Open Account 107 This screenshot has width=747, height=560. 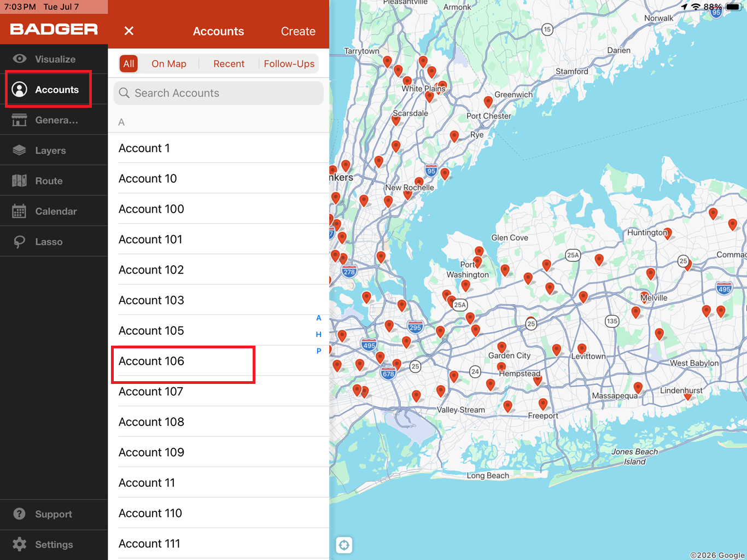point(219,392)
